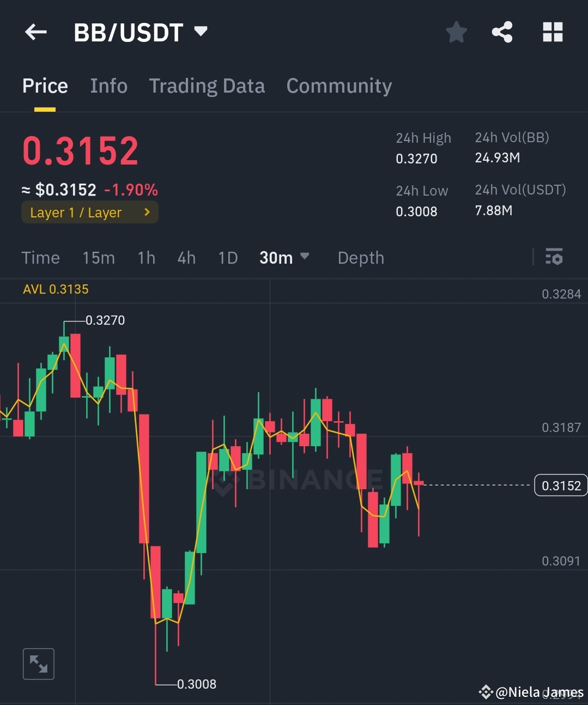
Task: Open chart indicator settings icon beside Depth
Action: coord(554,257)
